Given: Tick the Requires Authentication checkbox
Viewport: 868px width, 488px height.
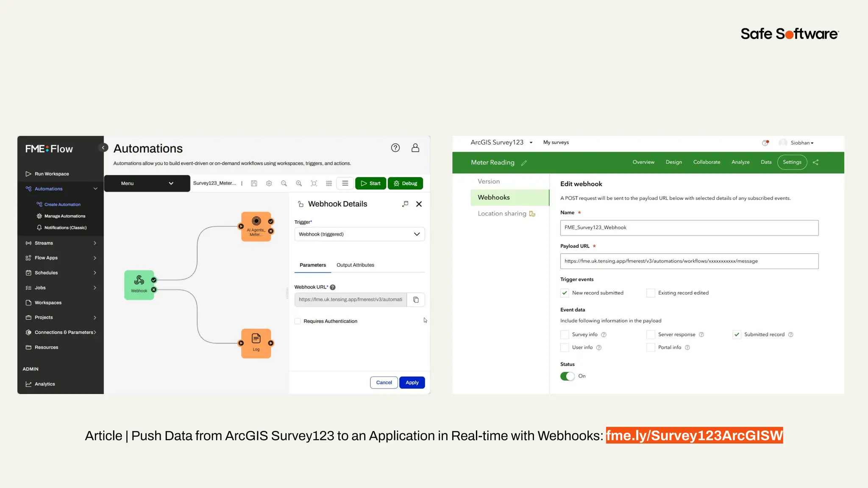Looking at the screenshot, I should (298, 321).
